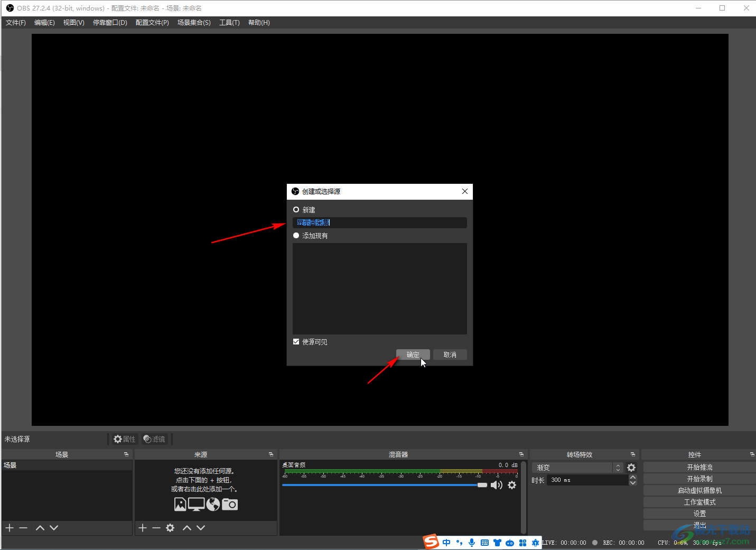Select the 新建 (create new) radio option
Screen dimensions: 756x550
[296, 210]
